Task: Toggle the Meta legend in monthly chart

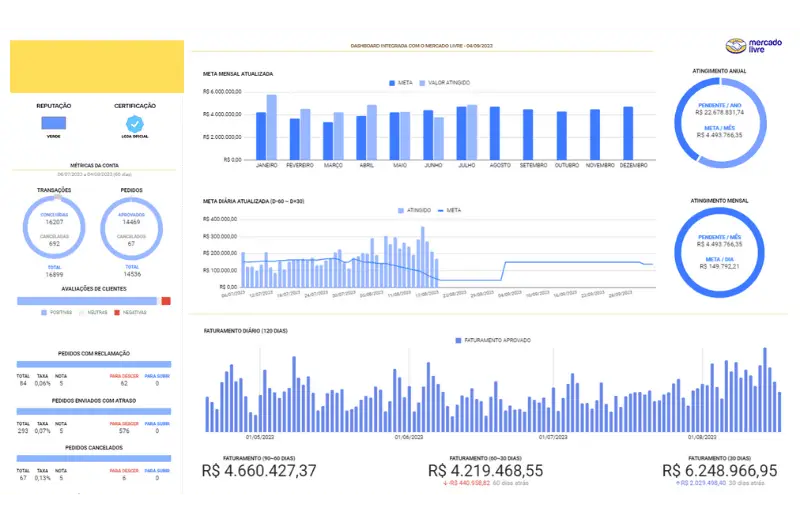Action: (400, 83)
